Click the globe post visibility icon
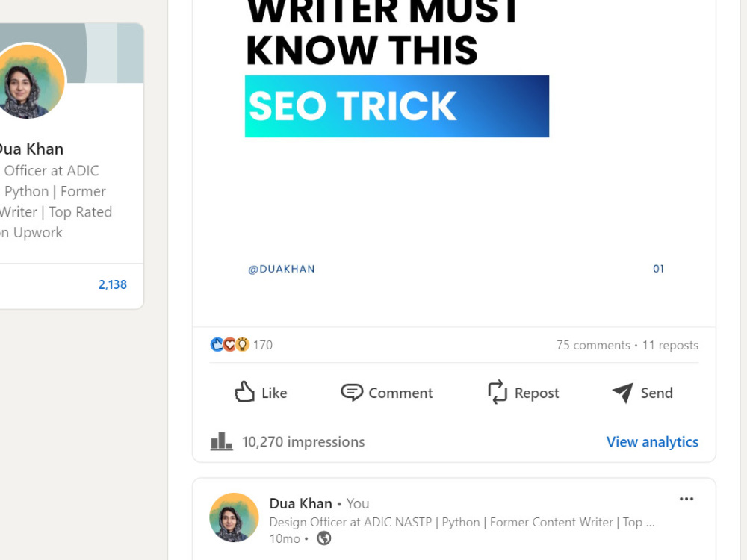The height and width of the screenshot is (560, 747). click(x=323, y=538)
